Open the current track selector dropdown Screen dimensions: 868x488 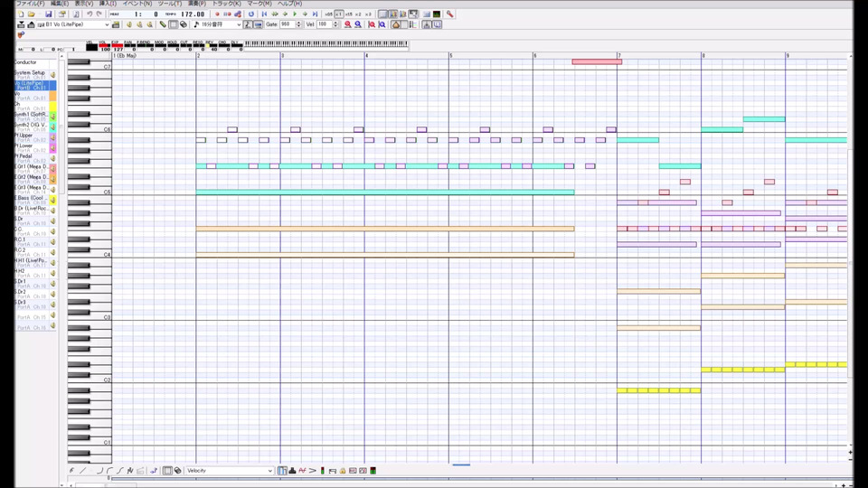tap(107, 24)
